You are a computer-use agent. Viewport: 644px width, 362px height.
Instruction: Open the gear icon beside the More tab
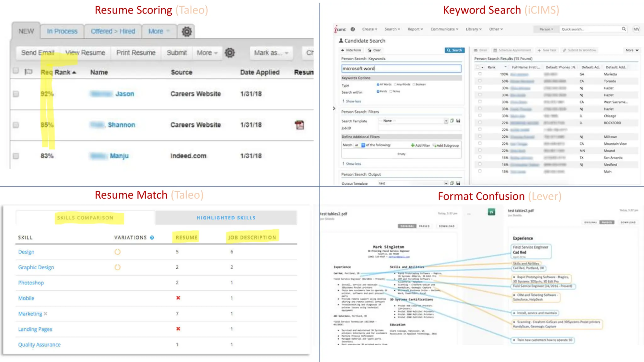187,31
